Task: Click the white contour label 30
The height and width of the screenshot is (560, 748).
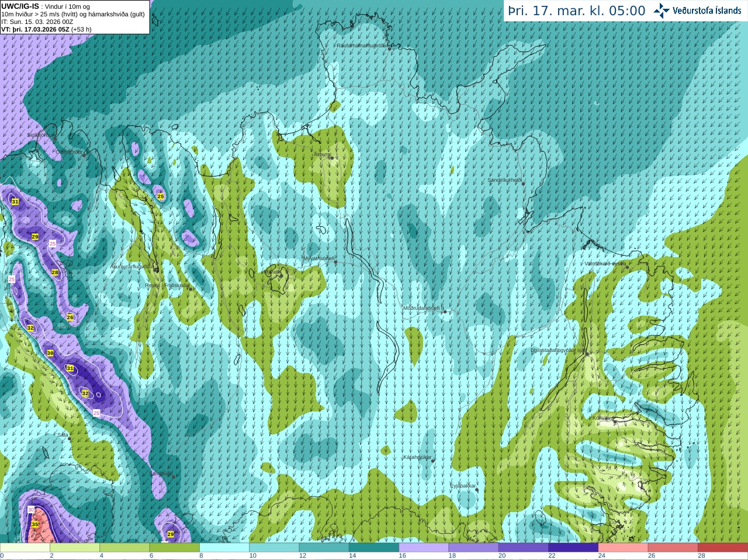Action: coord(31,510)
